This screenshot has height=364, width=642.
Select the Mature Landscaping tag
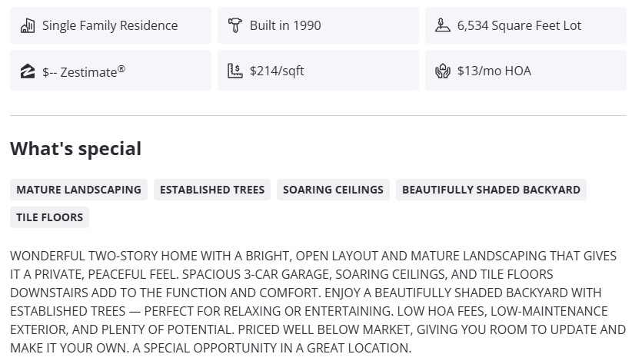click(x=78, y=190)
